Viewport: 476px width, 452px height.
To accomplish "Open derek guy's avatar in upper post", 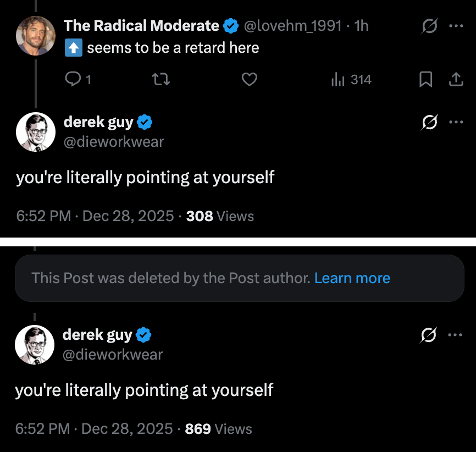I will (x=36, y=132).
